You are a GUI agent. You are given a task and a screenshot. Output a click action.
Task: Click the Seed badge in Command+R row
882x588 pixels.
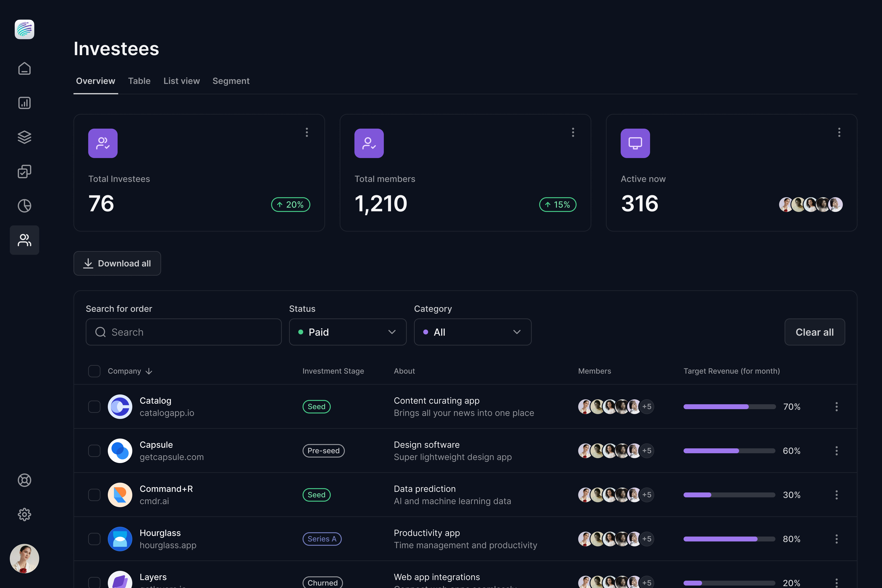[316, 495]
